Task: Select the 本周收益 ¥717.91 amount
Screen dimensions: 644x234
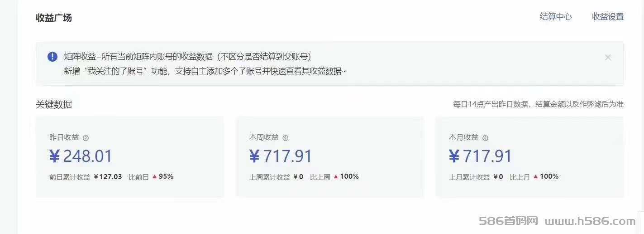Action: coord(281,156)
